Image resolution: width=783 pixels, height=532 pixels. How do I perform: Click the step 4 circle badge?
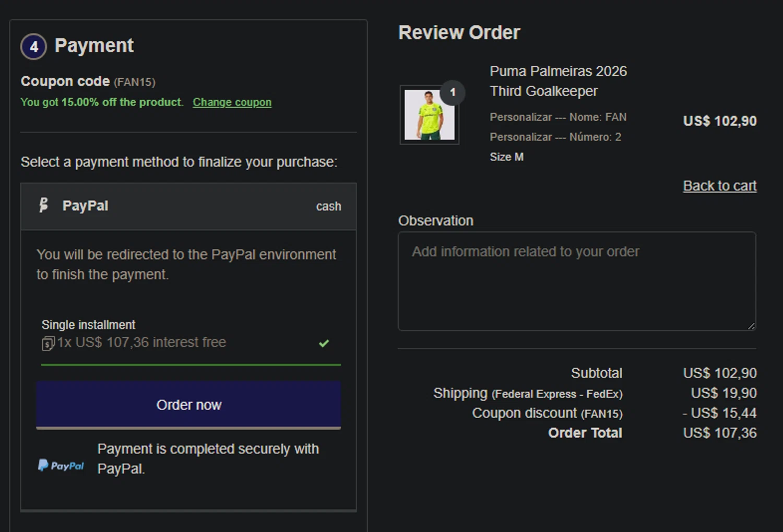click(34, 46)
